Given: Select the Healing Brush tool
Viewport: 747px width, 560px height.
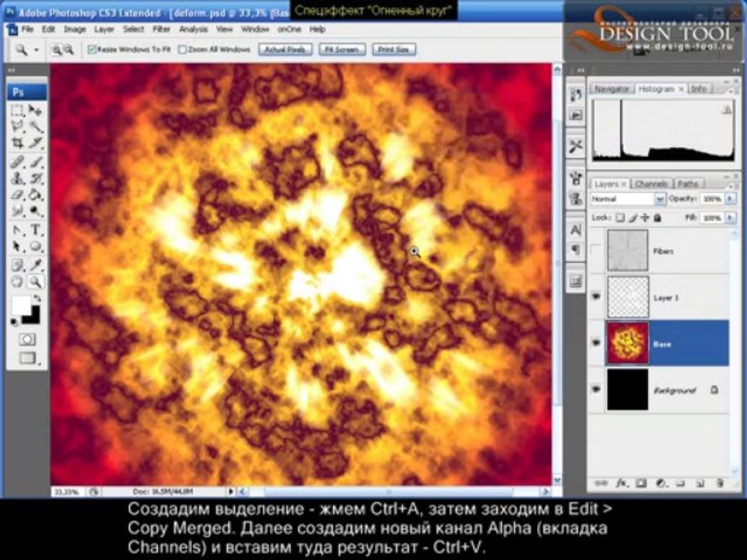Looking at the screenshot, I should pyautogui.click(x=18, y=163).
